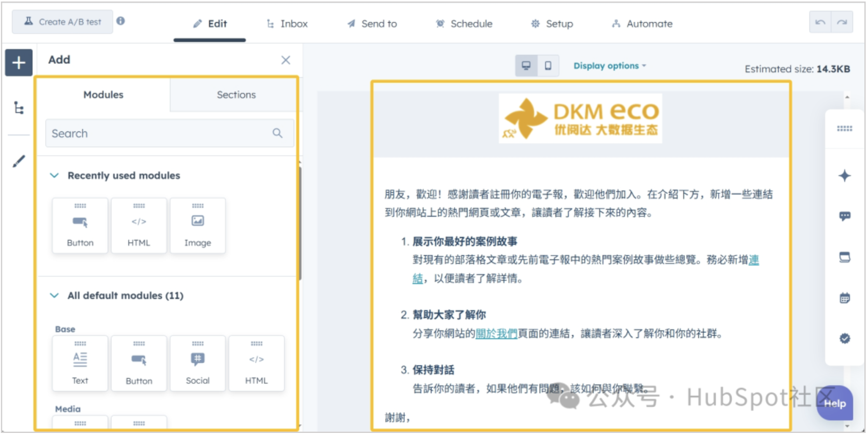Switch to mobile preview mode
Image resolution: width=868 pixels, height=436 pixels.
(548, 65)
